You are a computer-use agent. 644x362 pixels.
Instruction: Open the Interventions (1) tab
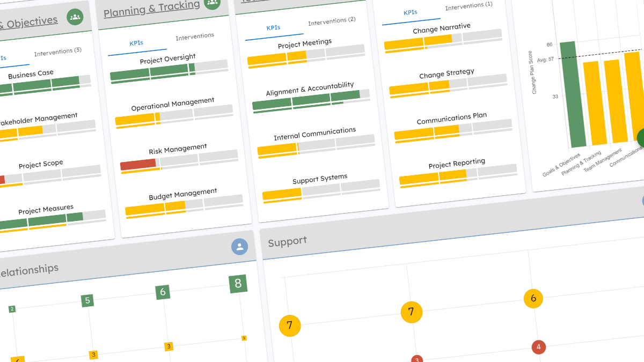(469, 6)
